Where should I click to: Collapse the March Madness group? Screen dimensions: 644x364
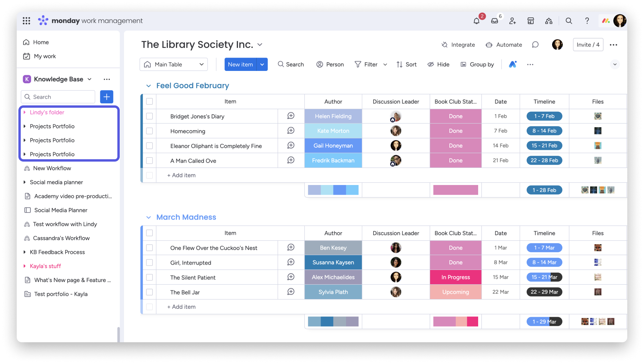(148, 217)
